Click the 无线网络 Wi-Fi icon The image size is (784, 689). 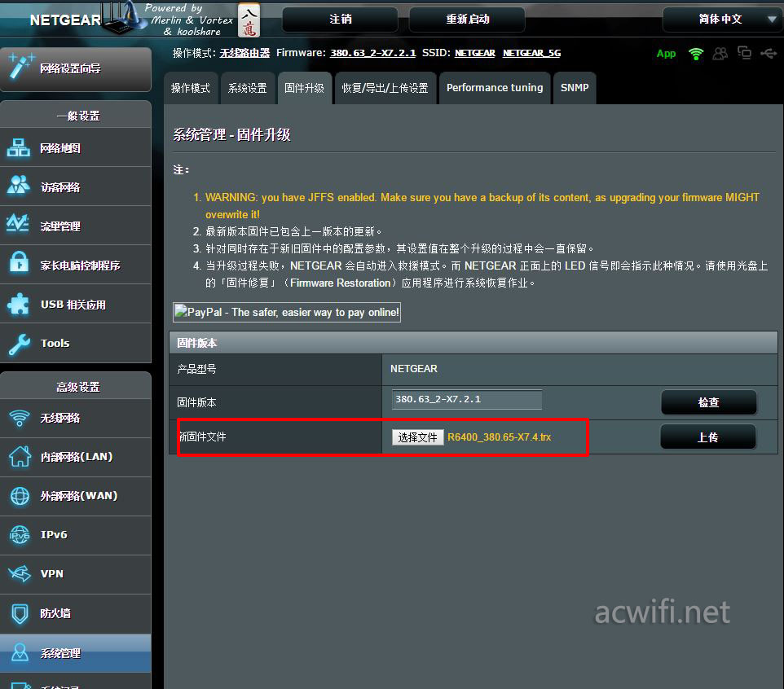(x=20, y=418)
